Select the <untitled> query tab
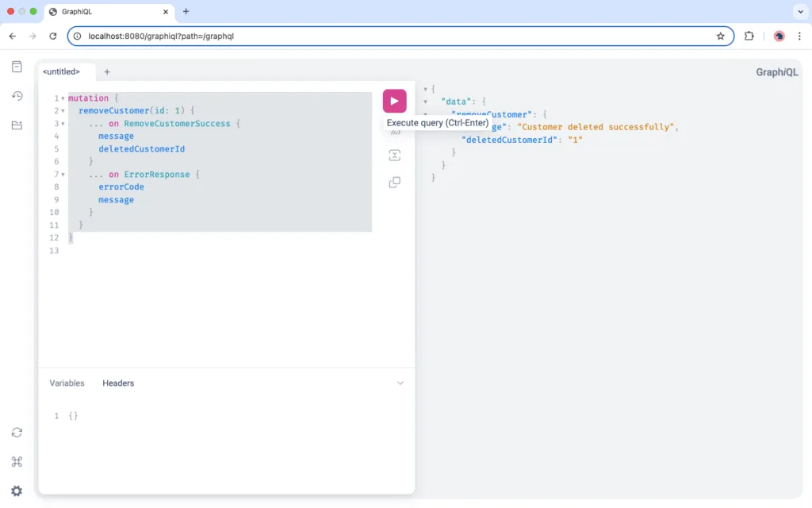This screenshot has height=508, width=812. tap(62, 71)
